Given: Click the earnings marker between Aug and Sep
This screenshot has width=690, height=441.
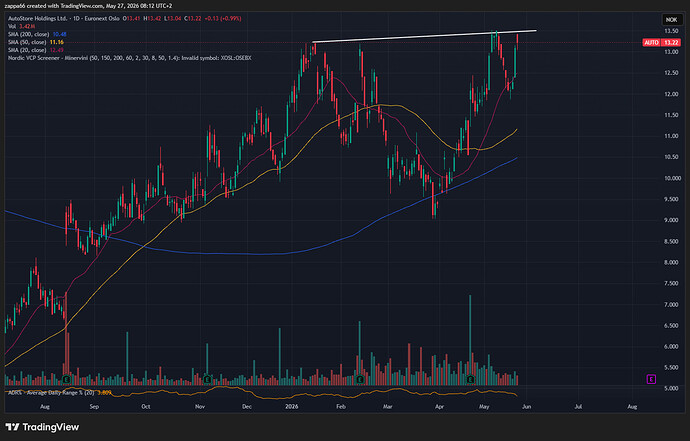Looking at the screenshot, I should 66,379.
